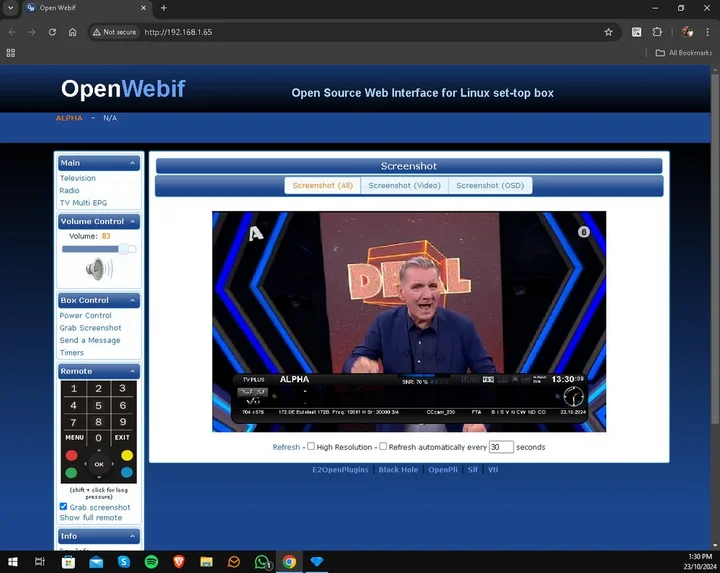
Task: Switch to the Screenshot (OSD) tab
Action: [x=489, y=185]
